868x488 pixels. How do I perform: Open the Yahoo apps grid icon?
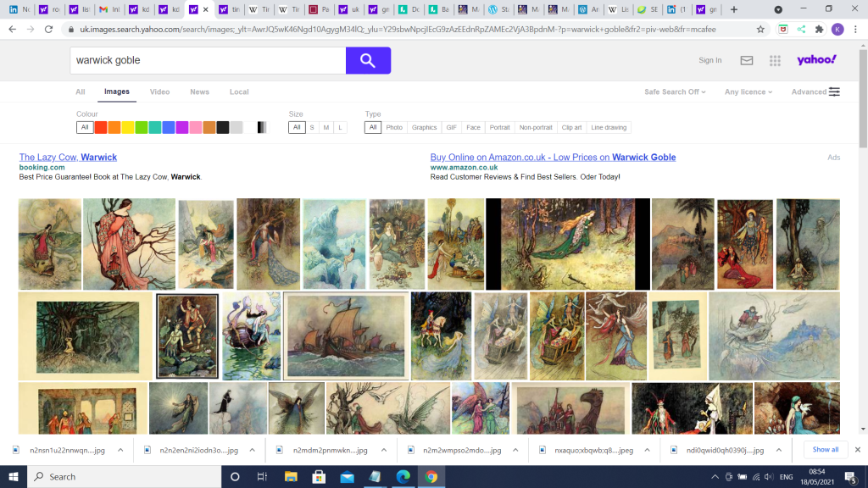click(x=775, y=60)
